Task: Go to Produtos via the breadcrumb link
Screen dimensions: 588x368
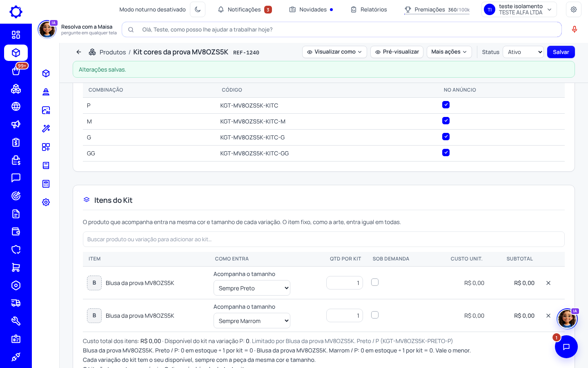Action: click(x=113, y=52)
